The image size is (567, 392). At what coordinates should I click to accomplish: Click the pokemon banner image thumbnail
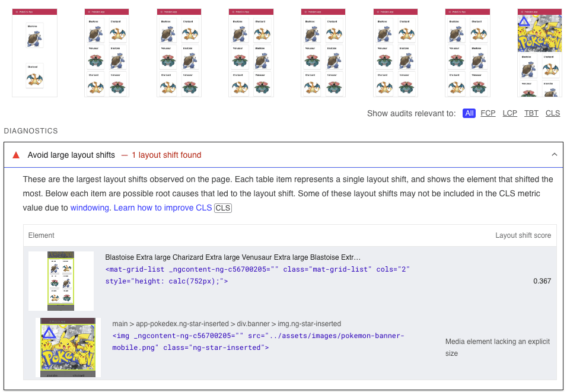[68, 348]
